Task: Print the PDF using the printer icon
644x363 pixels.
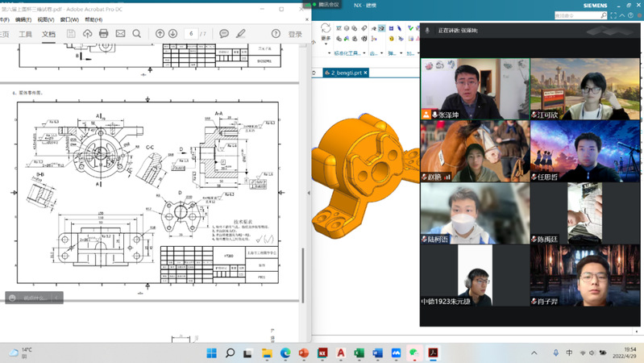Action: click(x=103, y=34)
